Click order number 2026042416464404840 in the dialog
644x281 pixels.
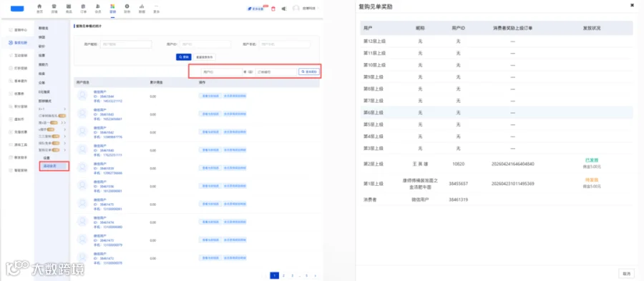click(x=512, y=164)
